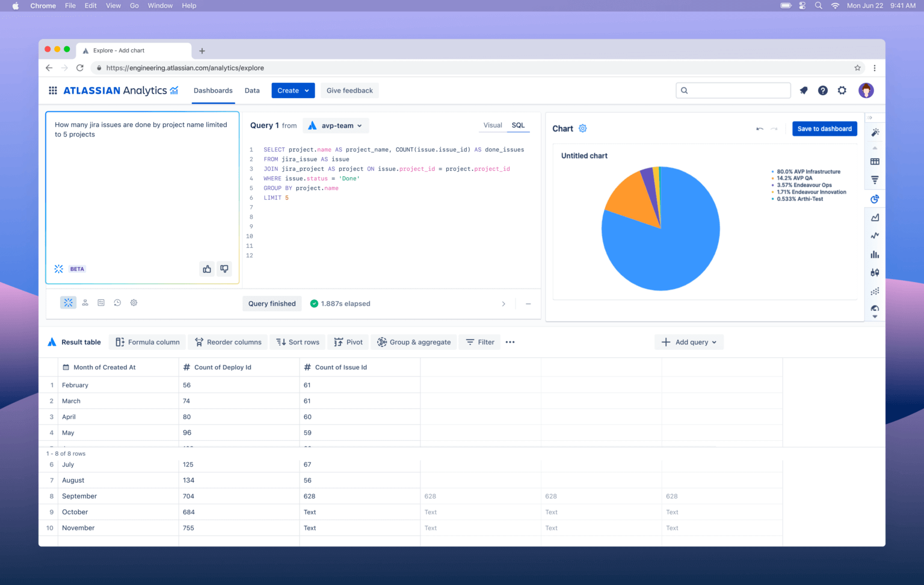Open the avp-team data source dropdown
Viewport: 924px width, 585px height.
tap(336, 126)
